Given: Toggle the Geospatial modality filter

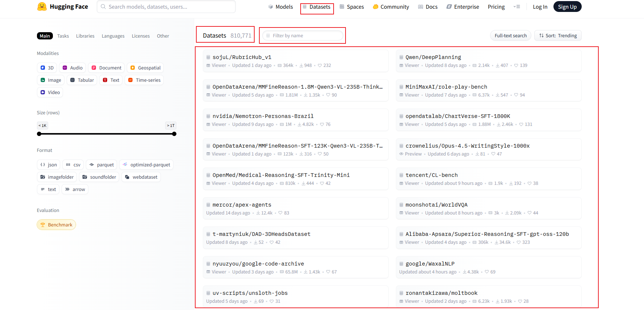Looking at the screenshot, I should (145, 68).
